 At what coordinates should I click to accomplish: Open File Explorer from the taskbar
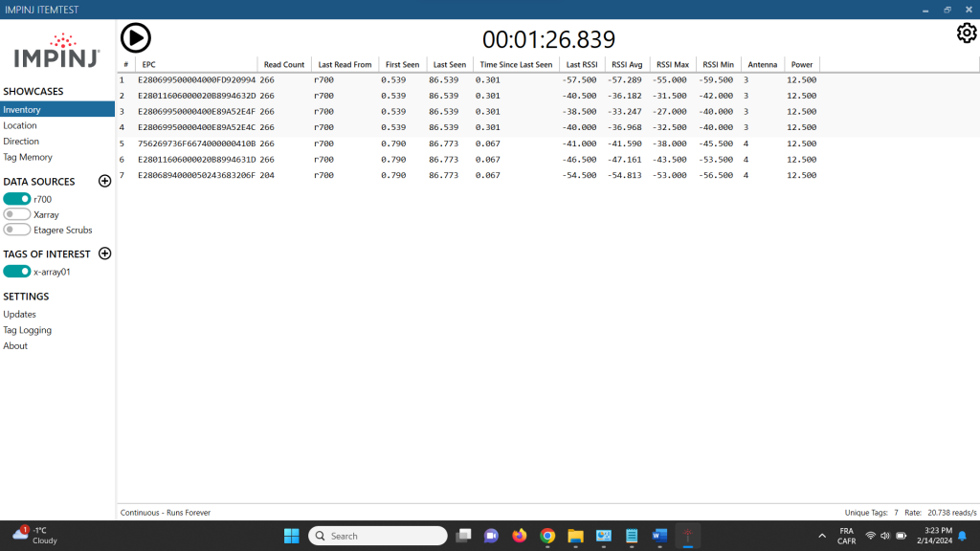575,536
